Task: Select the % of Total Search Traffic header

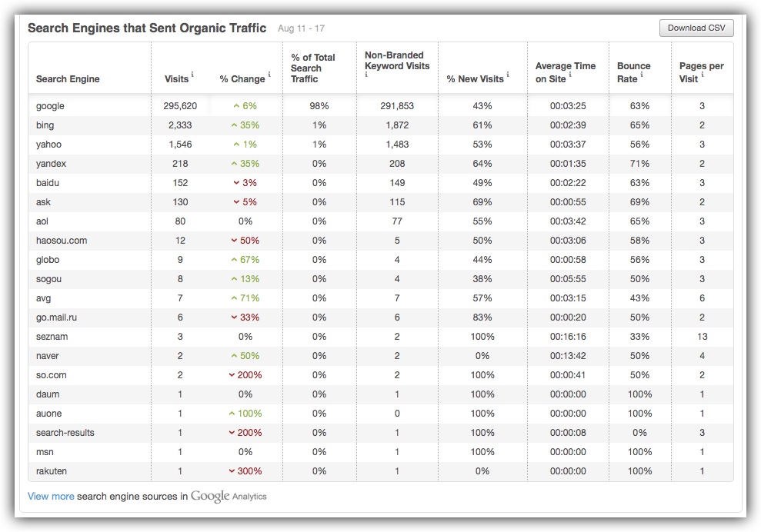Action: [313, 68]
